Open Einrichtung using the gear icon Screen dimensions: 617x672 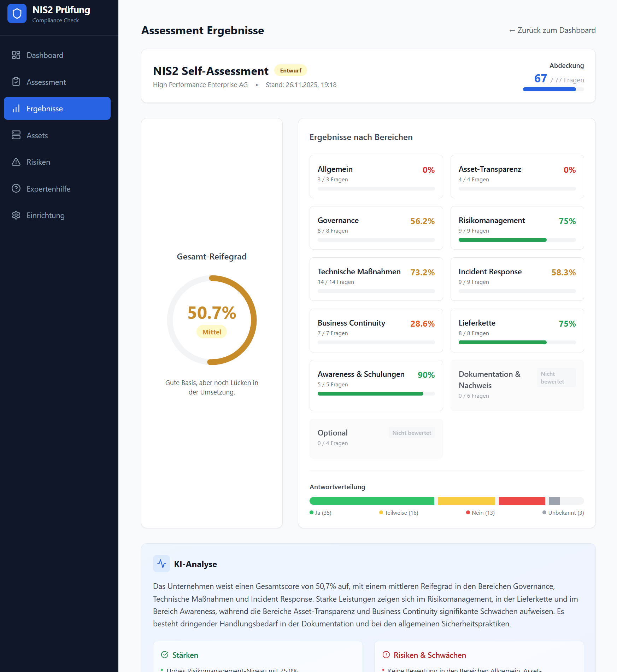click(16, 215)
